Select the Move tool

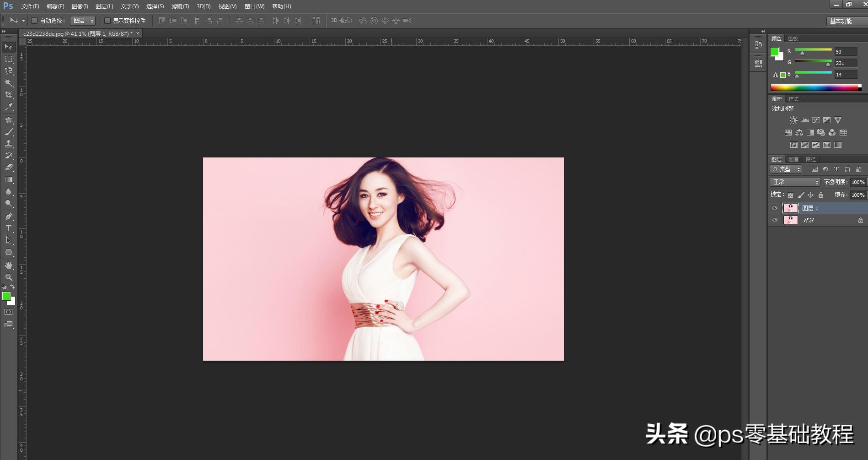pyautogui.click(x=9, y=47)
